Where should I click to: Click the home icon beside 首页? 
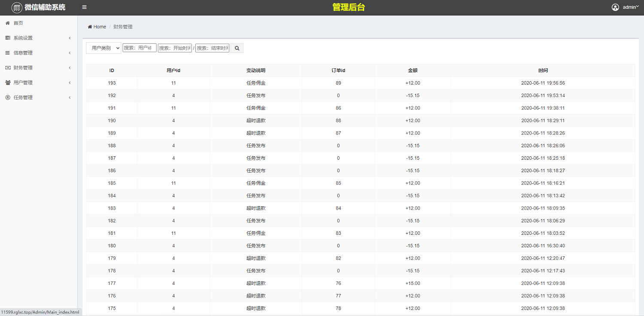pos(8,23)
